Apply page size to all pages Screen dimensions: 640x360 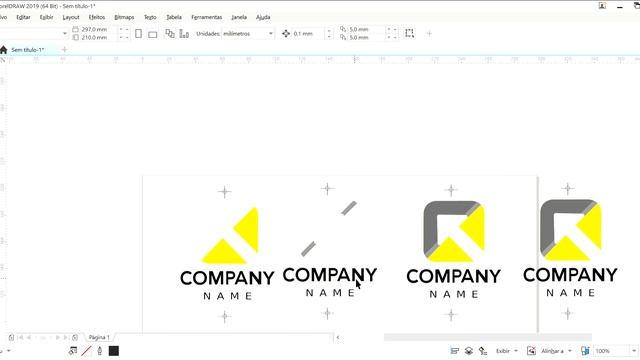click(170, 33)
